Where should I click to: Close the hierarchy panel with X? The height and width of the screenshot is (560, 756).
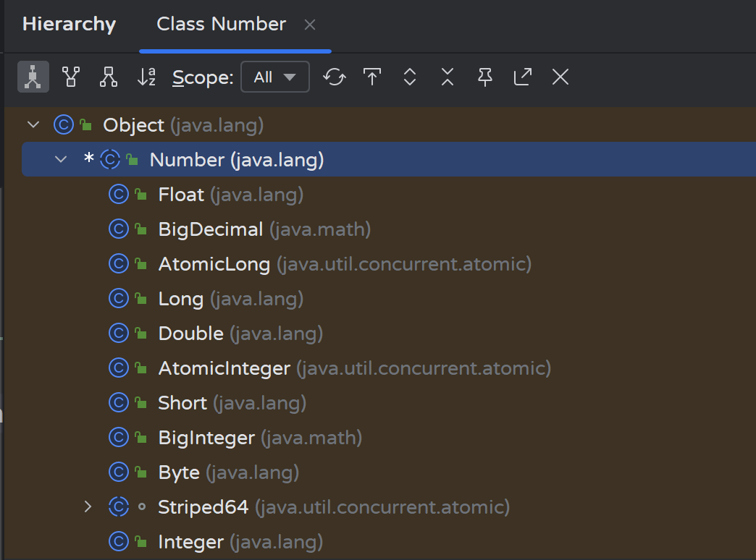click(560, 77)
